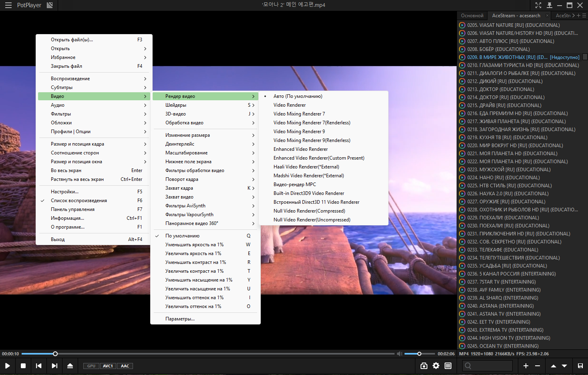This screenshot has width=588, height=375.
Task: Open the settings gear icon in control bar
Action: pos(436,366)
